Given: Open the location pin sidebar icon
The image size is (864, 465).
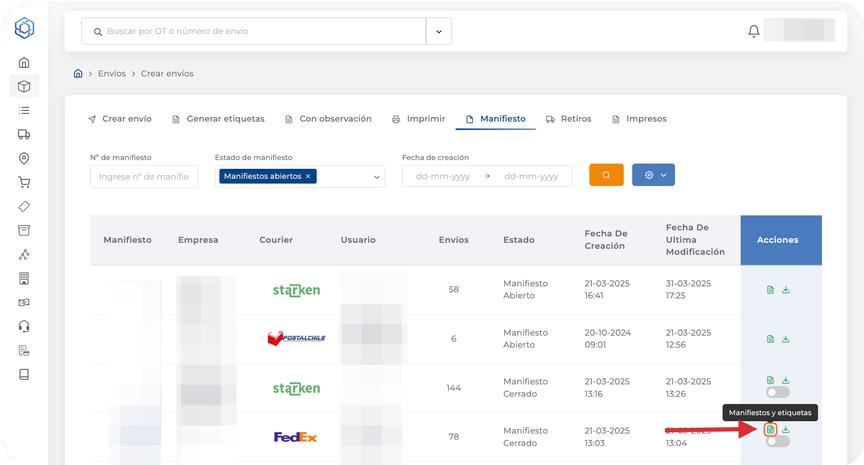Looking at the screenshot, I should pos(24,158).
